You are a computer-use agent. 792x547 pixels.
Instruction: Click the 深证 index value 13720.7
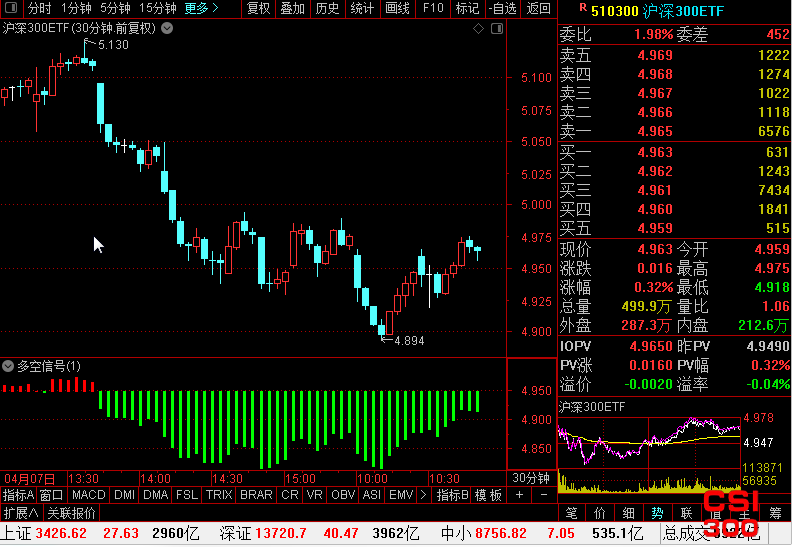point(281,533)
